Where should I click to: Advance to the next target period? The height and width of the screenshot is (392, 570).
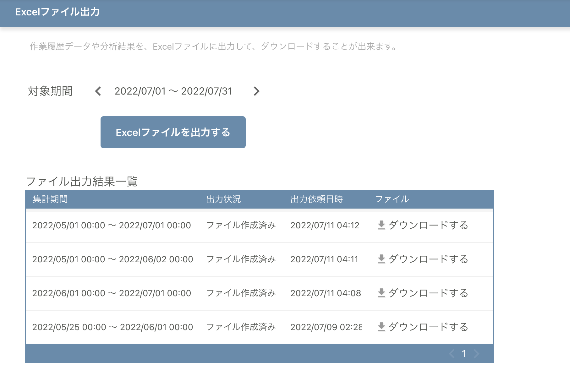256,91
